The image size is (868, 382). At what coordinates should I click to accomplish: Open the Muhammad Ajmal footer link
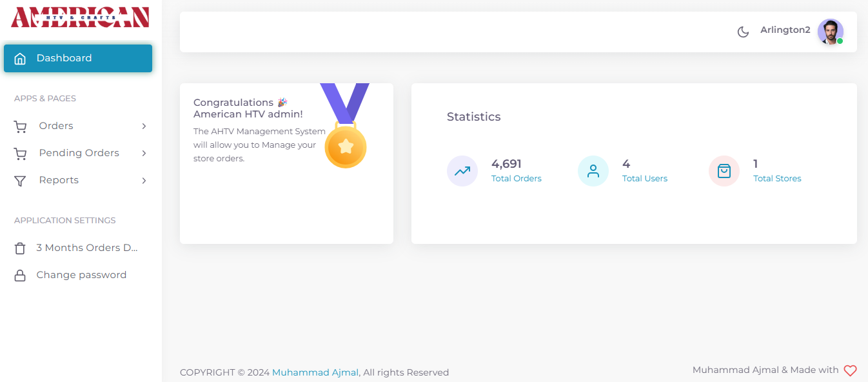click(315, 372)
